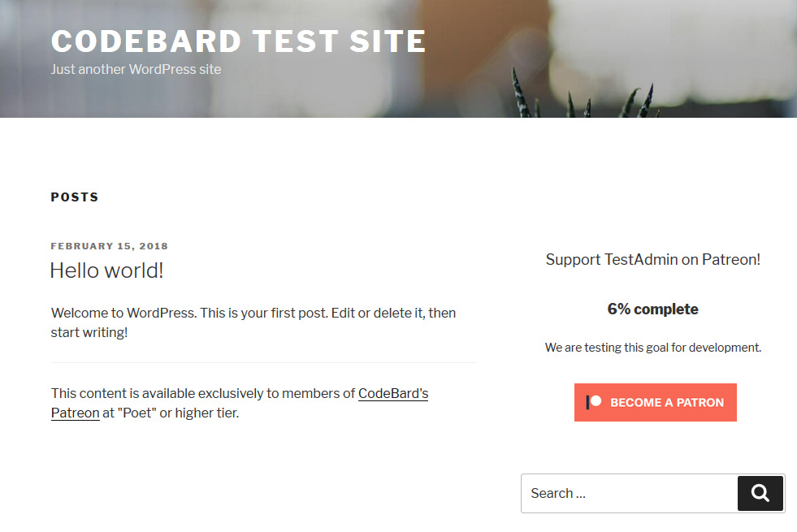The height and width of the screenshot is (532, 797).
Task: Follow the underlined CodeBard's link text
Action: (x=393, y=393)
